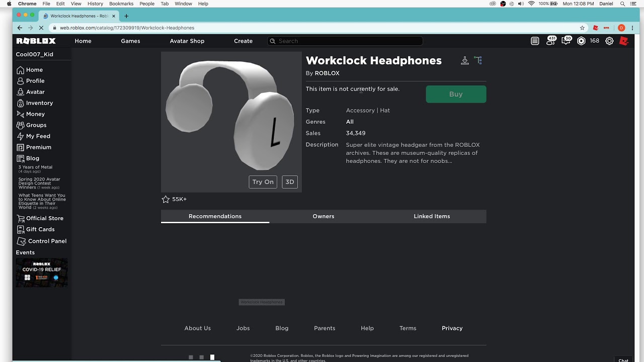Click the My Feed sidebar icon

pos(20,136)
